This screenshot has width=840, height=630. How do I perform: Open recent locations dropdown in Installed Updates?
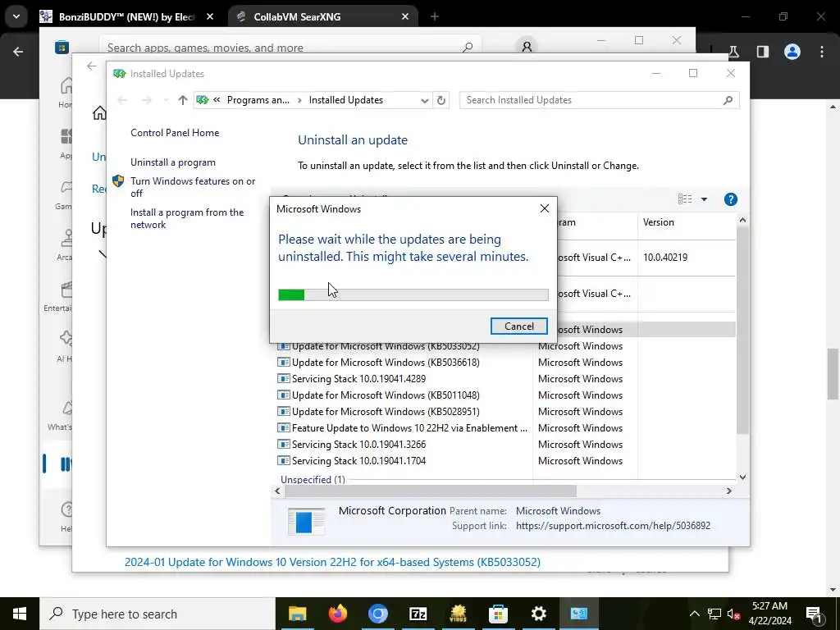point(166,100)
